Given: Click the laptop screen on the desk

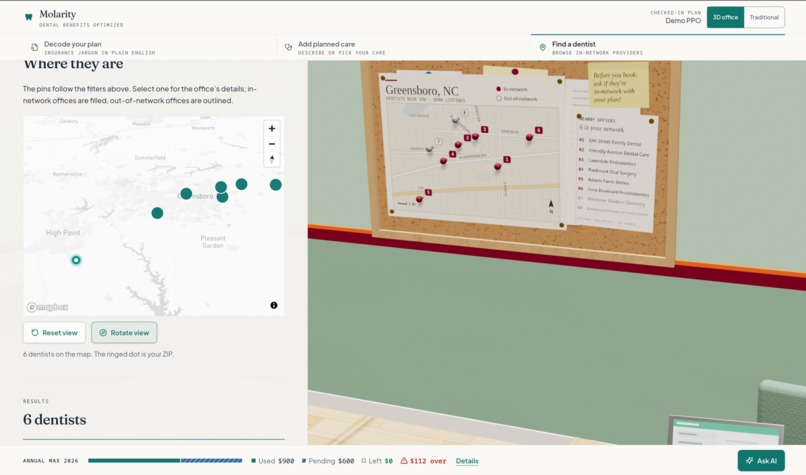Looking at the screenshot, I should click(x=725, y=432).
